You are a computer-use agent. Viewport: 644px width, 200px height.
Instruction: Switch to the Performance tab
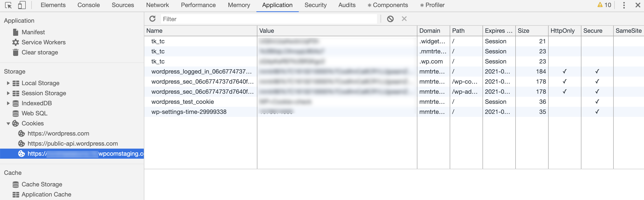point(198,5)
